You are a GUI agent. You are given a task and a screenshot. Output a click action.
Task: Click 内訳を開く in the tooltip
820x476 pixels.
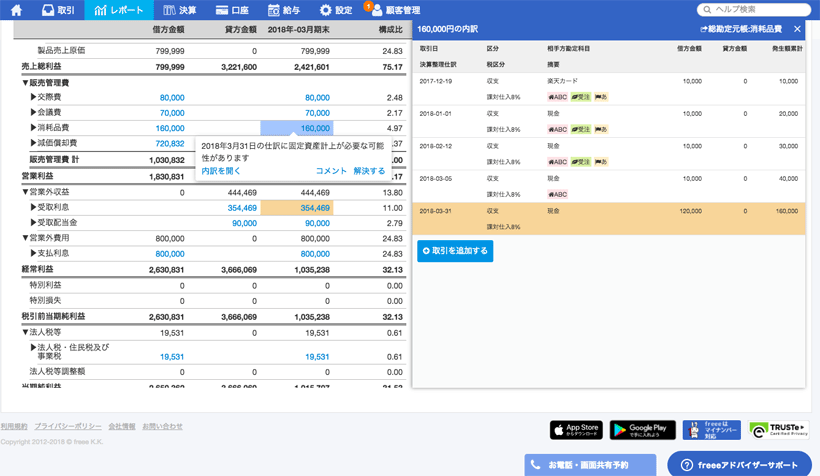(221, 171)
